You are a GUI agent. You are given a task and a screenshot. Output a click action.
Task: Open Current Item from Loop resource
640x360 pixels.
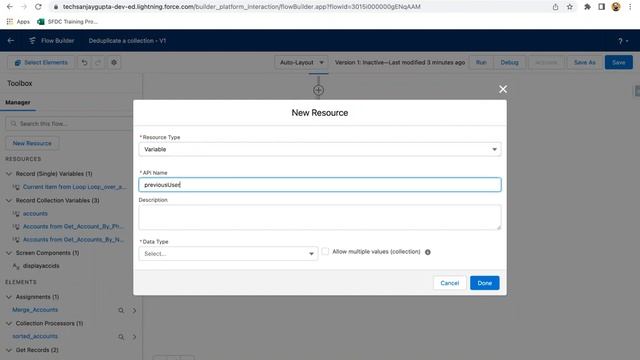[74, 187]
